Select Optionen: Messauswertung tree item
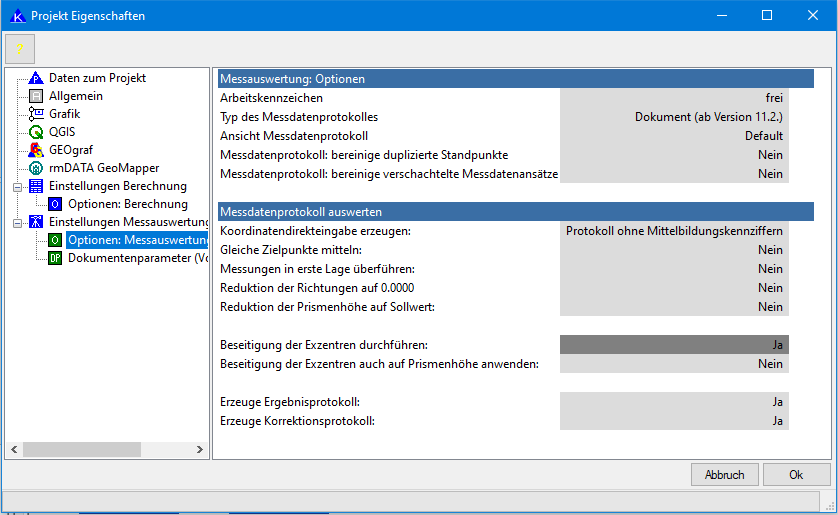The width and height of the screenshot is (838, 515). pyautogui.click(x=137, y=240)
